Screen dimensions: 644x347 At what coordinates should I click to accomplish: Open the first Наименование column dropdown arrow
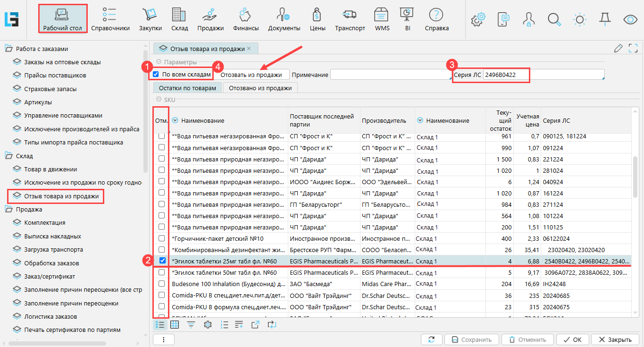pos(175,120)
